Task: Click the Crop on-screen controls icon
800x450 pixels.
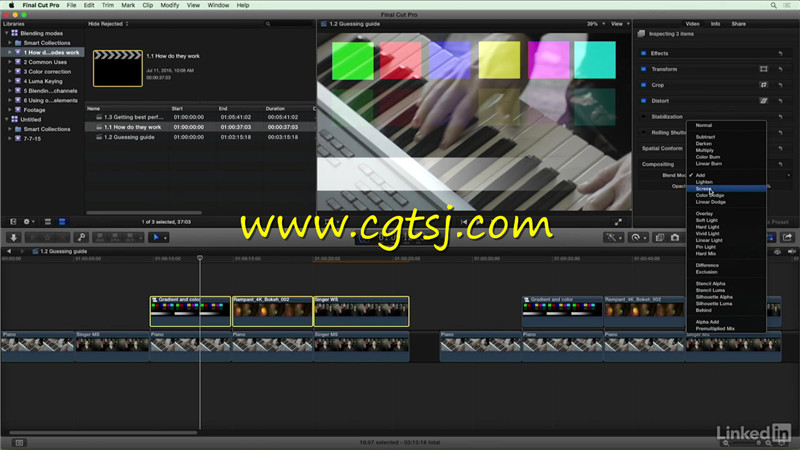Action: click(763, 85)
